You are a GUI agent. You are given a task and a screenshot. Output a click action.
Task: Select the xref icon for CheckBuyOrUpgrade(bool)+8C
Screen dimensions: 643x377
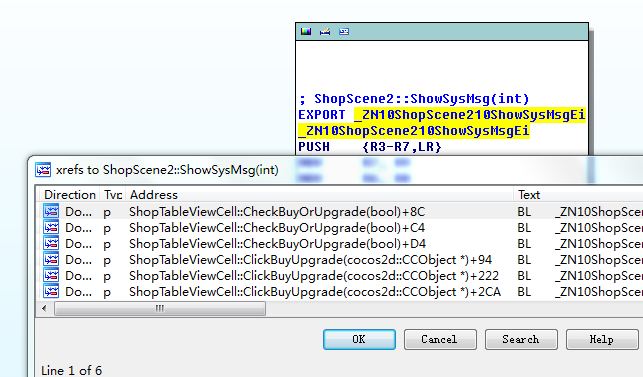pos(51,211)
